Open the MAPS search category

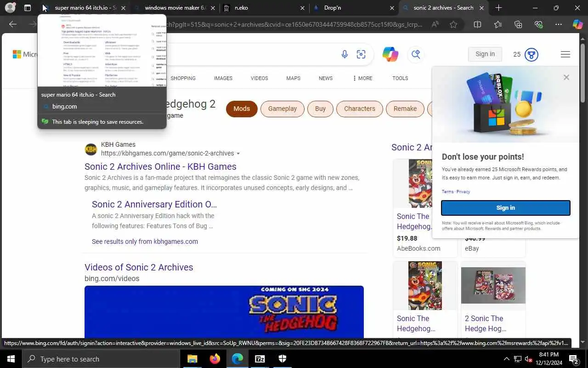coord(293,78)
